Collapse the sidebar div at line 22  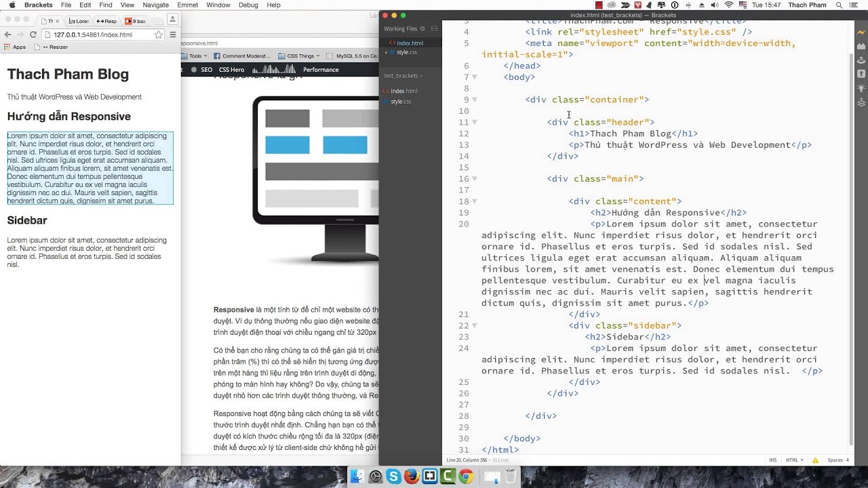pyautogui.click(x=475, y=325)
